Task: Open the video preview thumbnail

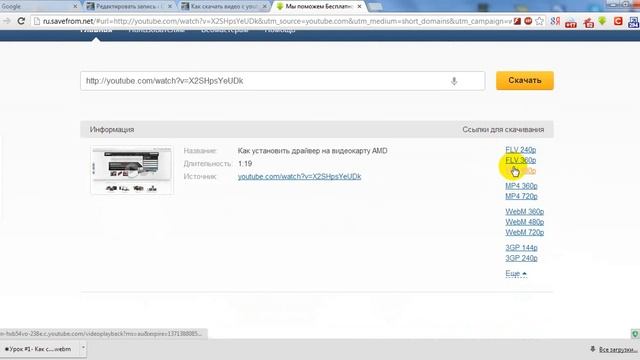Action: [132, 170]
